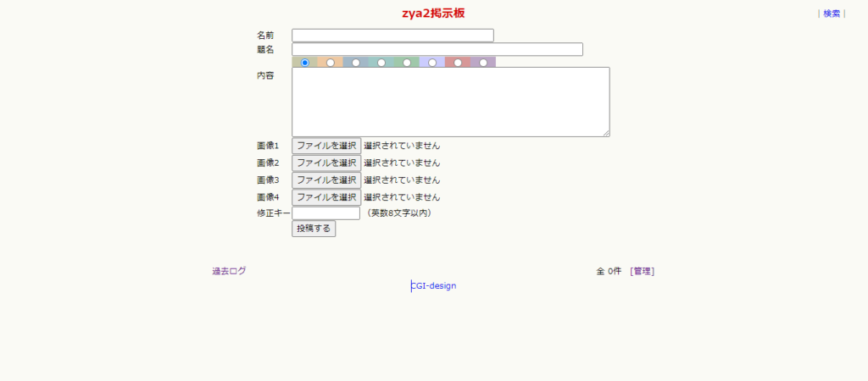The width and height of the screenshot is (868, 381).
Task: Choose a file for 画像2
Action: click(326, 163)
